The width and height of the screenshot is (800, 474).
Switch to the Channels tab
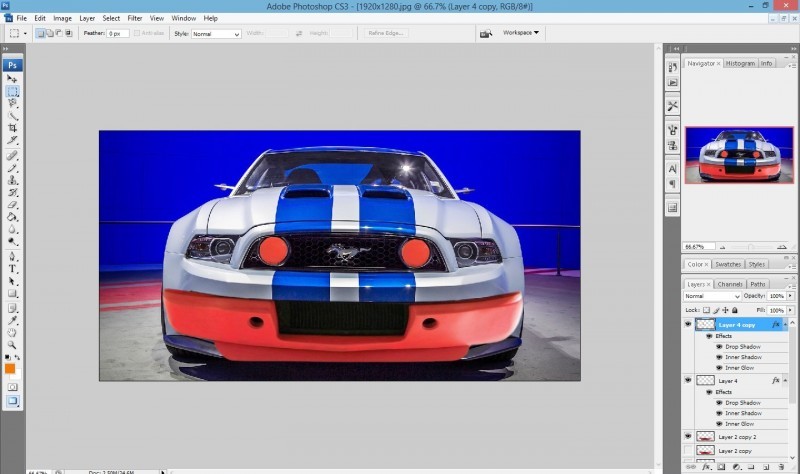pyautogui.click(x=730, y=284)
